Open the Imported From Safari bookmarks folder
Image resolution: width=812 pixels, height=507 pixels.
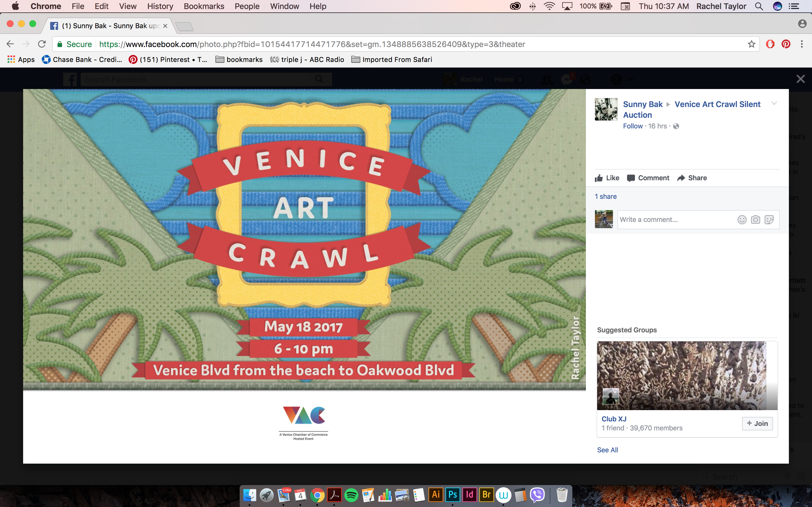click(x=392, y=60)
